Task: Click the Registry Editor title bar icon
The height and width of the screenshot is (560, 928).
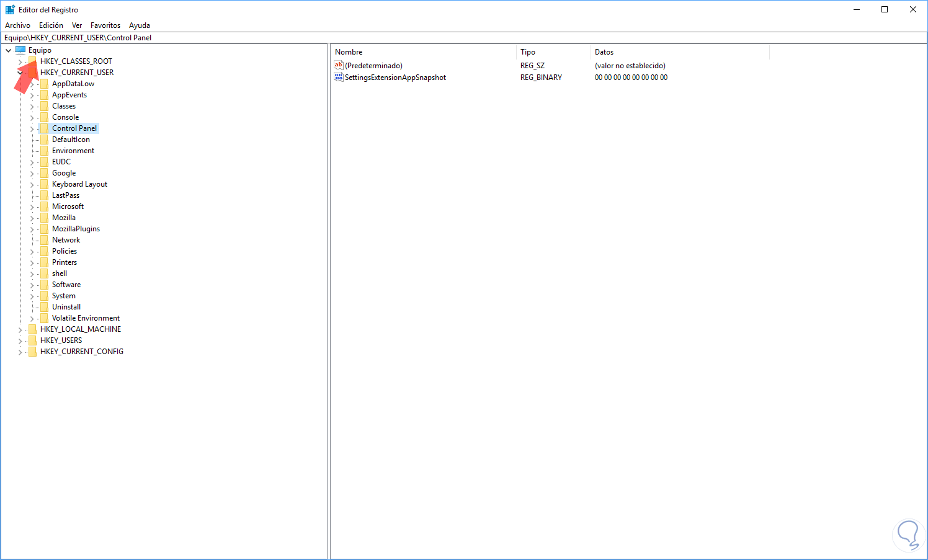Action: (10, 10)
